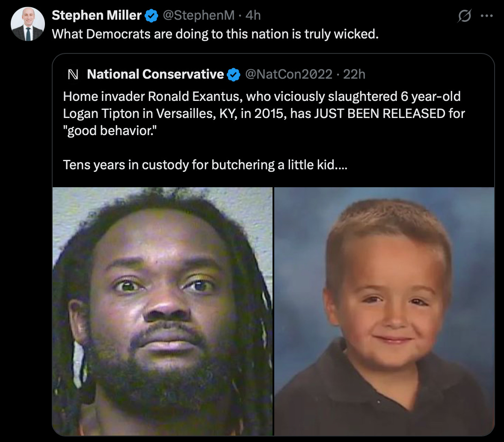Click National Conservative's verified badge

(x=233, y=74)
